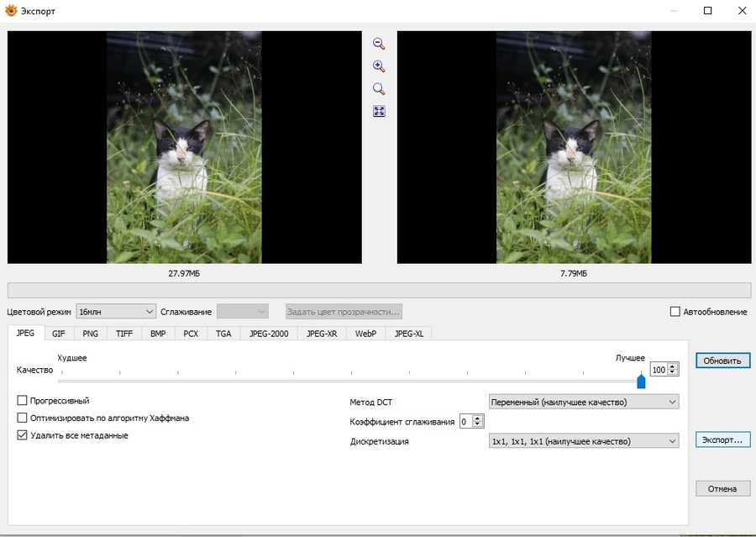Click the fit-to-window icon
The height and width of the screenshot is (537, 756).
(379, 112)
